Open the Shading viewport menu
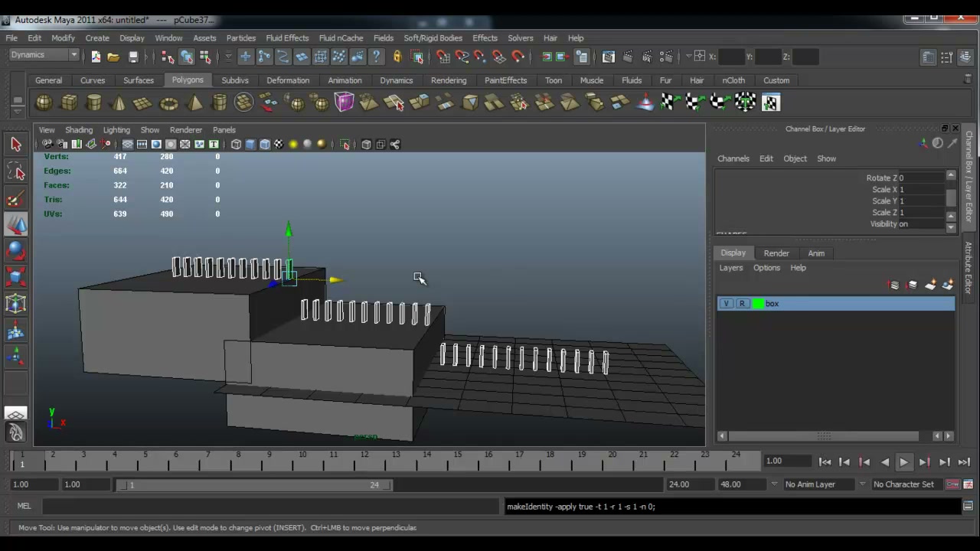Screen dimensions: 980x551 pos(78,130)
